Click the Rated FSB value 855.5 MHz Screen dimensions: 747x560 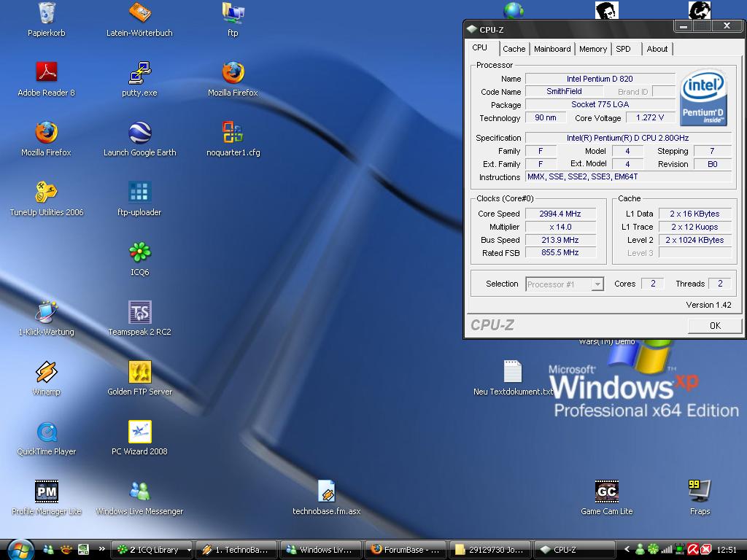click(560, 253)
